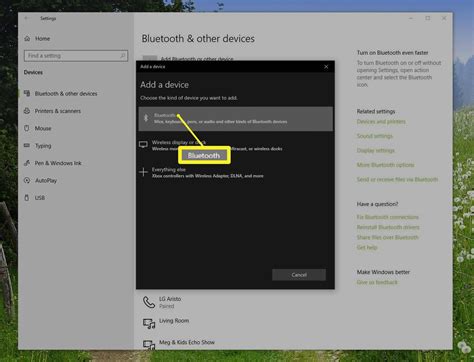Select Meg & Kids Echo Show device
This screenshot has height=362, width=474.
click(187, 342)
